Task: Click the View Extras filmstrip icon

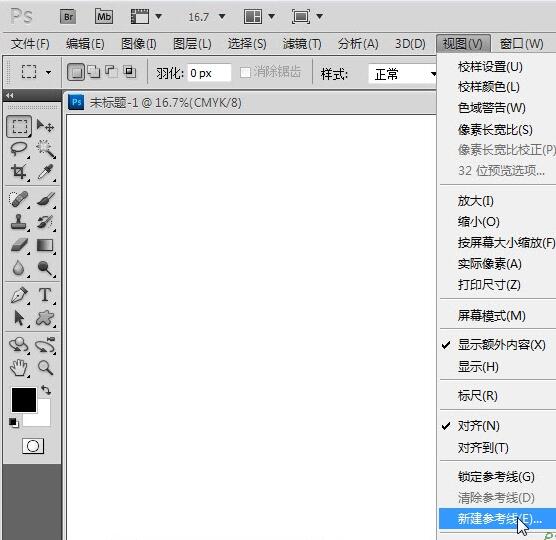Action: [140, 17]
